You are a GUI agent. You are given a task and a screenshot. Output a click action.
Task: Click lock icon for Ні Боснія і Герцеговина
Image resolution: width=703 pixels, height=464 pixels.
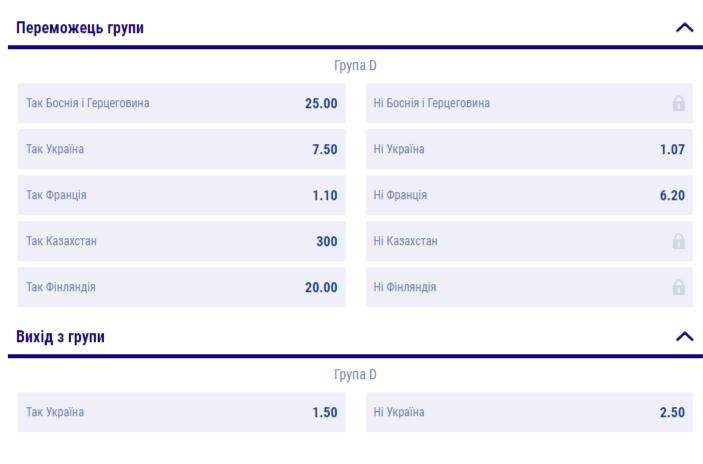(x=678, y=103)
